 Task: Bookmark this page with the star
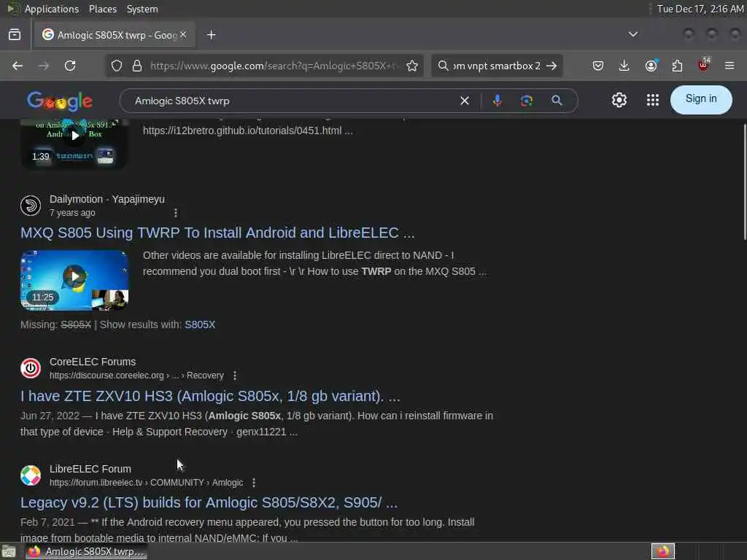(x=412, y=66)
